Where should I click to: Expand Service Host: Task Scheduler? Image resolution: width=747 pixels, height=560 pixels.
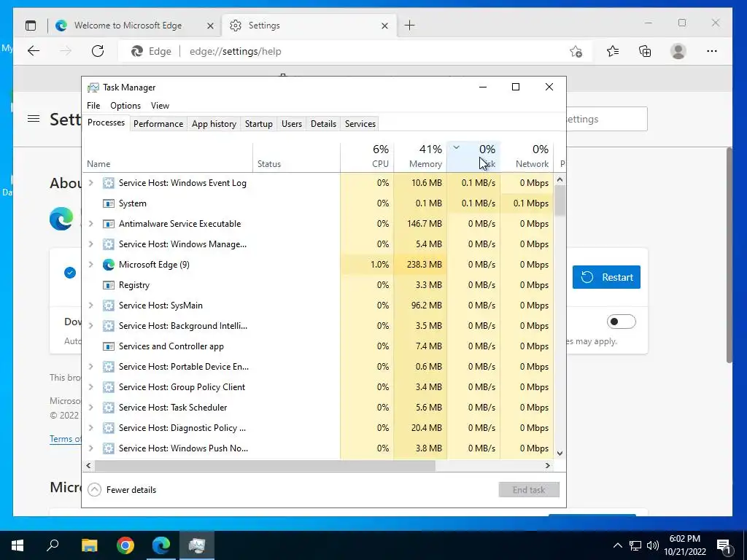pyautogui.click(x=91, y=407)
